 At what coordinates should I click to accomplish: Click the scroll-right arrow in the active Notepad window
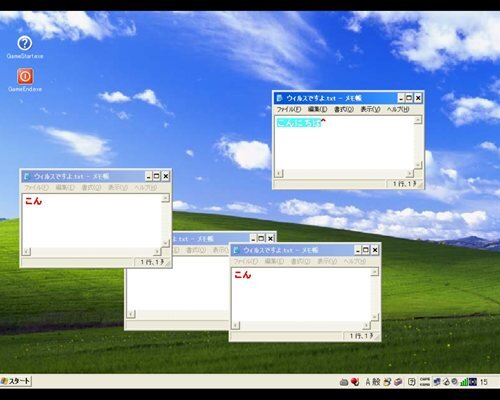409,173
